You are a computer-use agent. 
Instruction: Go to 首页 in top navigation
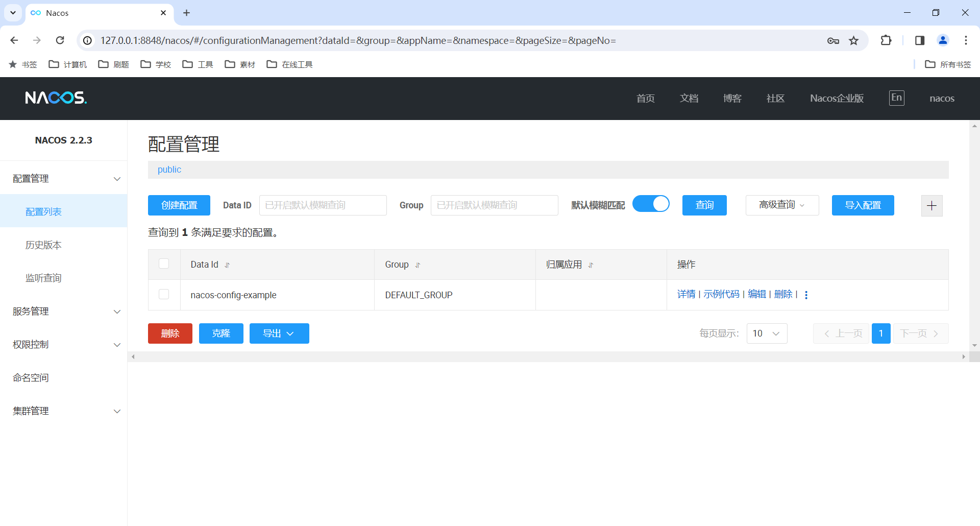pyautogui.click(x=645, y=98)
